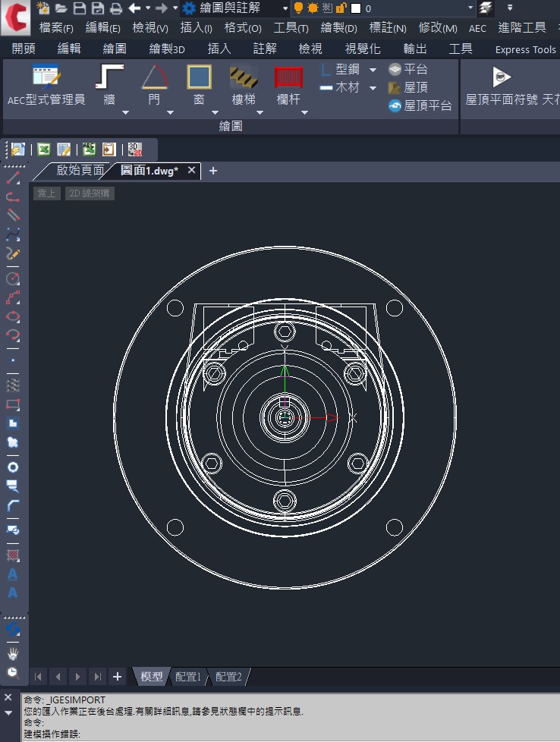This screenshot has height=742, width=560.
Task: Expand the 樓梯 stairs options arrow
Action: [x=260, y=112]
